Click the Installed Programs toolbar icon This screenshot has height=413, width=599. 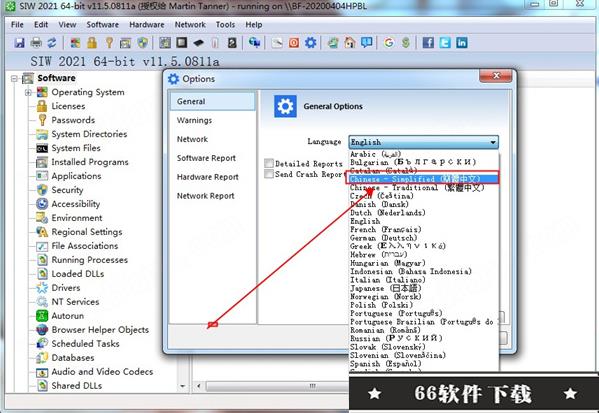click(x=125, y=42)
